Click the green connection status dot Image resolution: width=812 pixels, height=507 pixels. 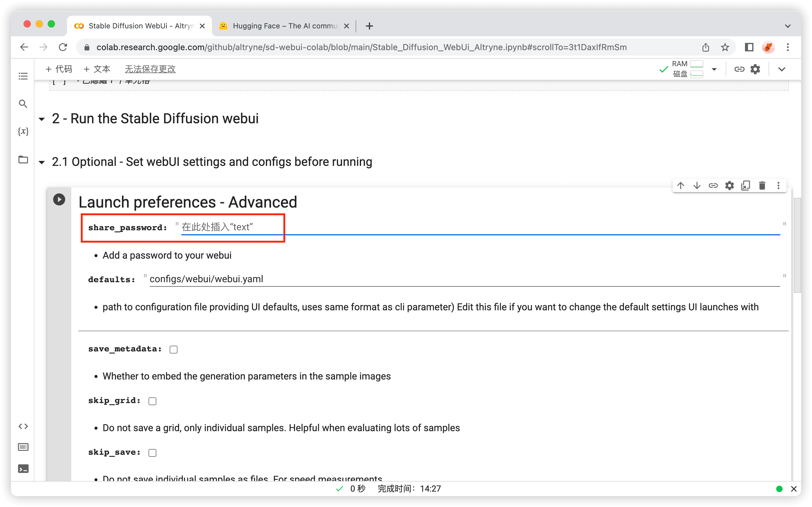[779, 489]
